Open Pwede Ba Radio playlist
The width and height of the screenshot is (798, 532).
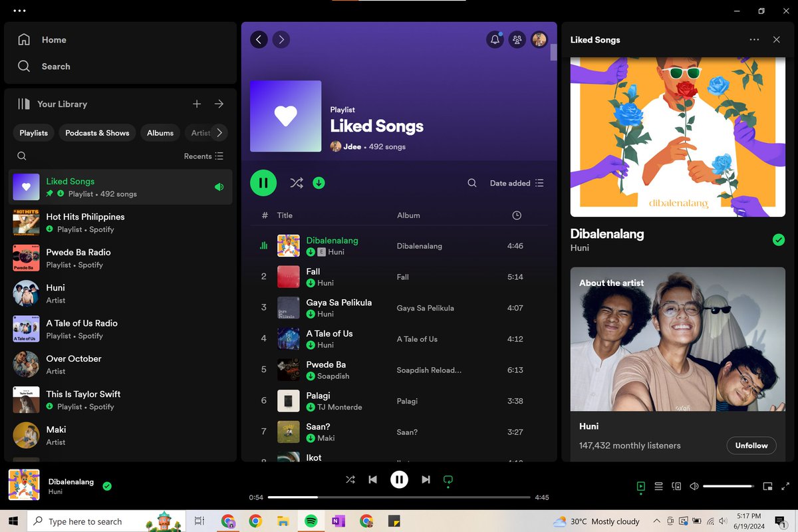click(x=120, y=258)
